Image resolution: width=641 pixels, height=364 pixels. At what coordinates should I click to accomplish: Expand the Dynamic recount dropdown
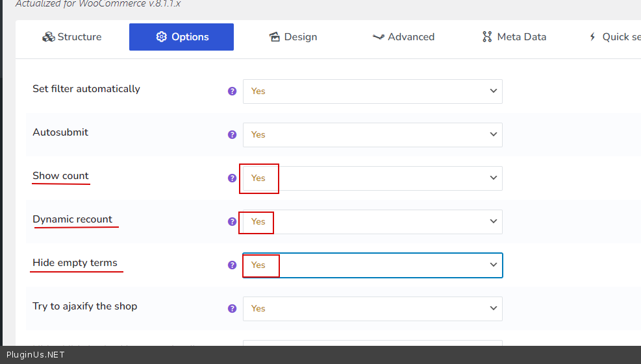point(372,222)
